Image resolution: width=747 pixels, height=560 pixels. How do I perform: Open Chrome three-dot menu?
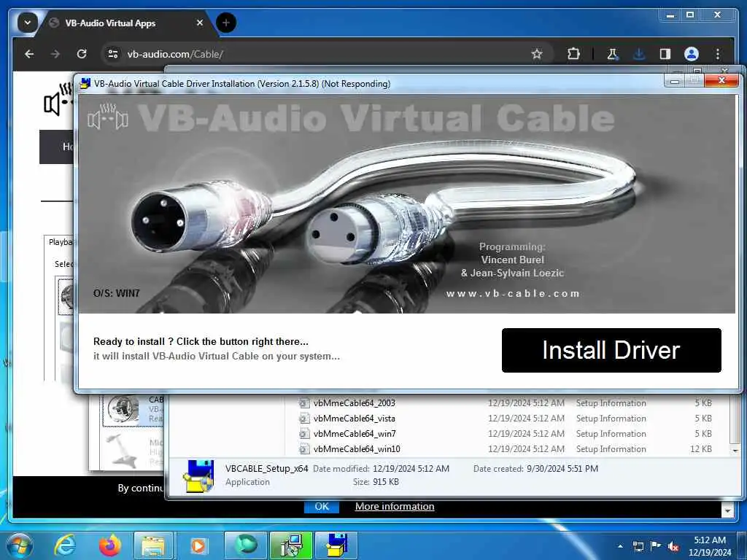click(718, 54)
